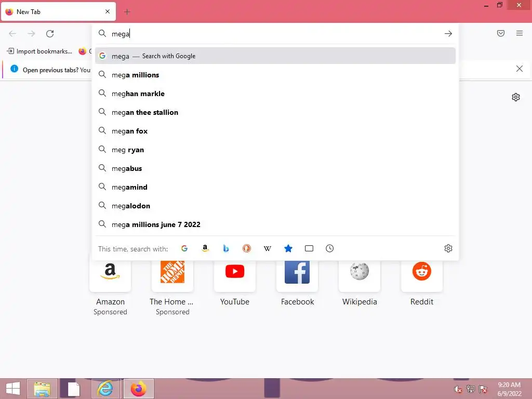532x399 pixels.
Task: Open new tab with plus button
Action: coord(127,12)
